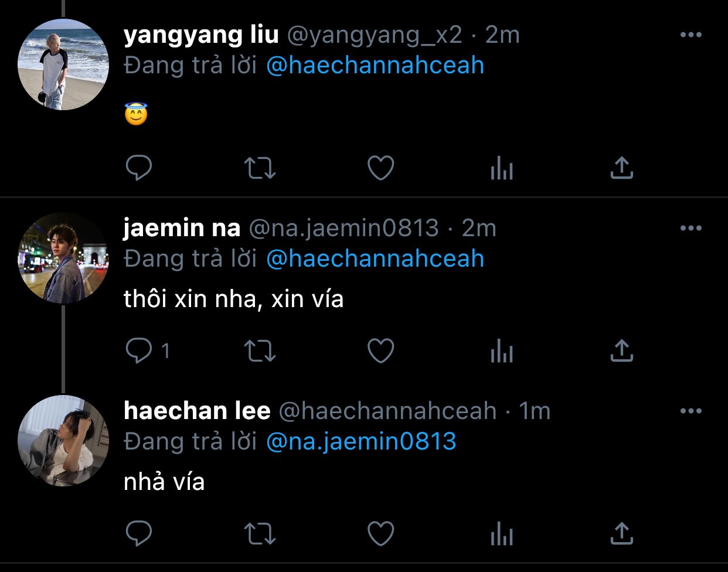Share jaemin na's tweet
The height and width of the screenshot is (572, 728).
pyautogui.click(x=622, y=350)
